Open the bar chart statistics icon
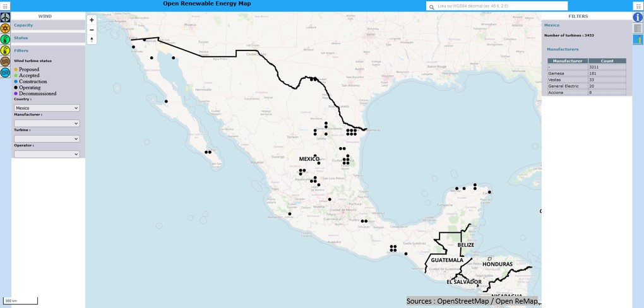Viewport: 644px width, 308px height. click(638, 40)
